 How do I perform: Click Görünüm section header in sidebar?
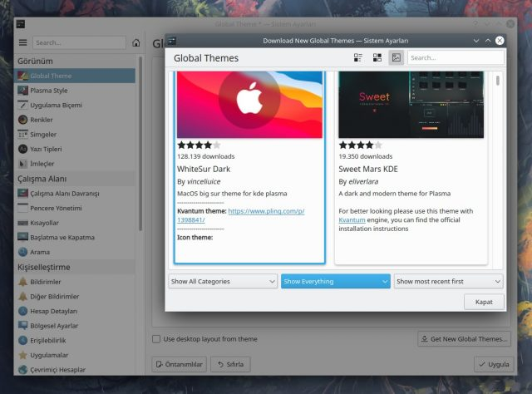pos(75,61)
